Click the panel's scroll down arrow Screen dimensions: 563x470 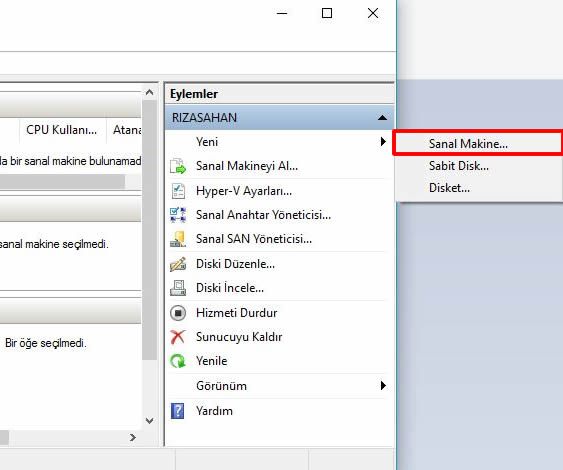pyautogui.click(x=149, y=420)
